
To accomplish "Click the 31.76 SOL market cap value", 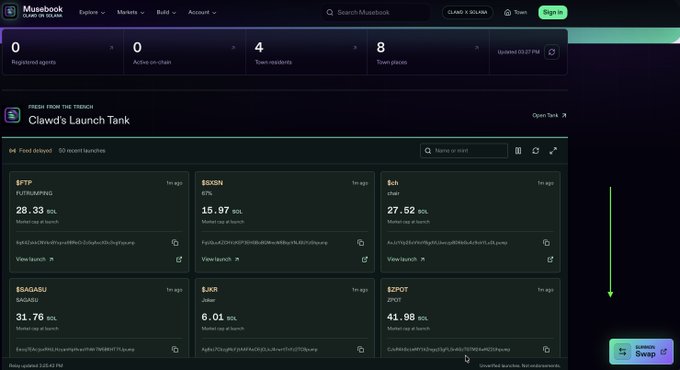I will [x=36, y=317].
